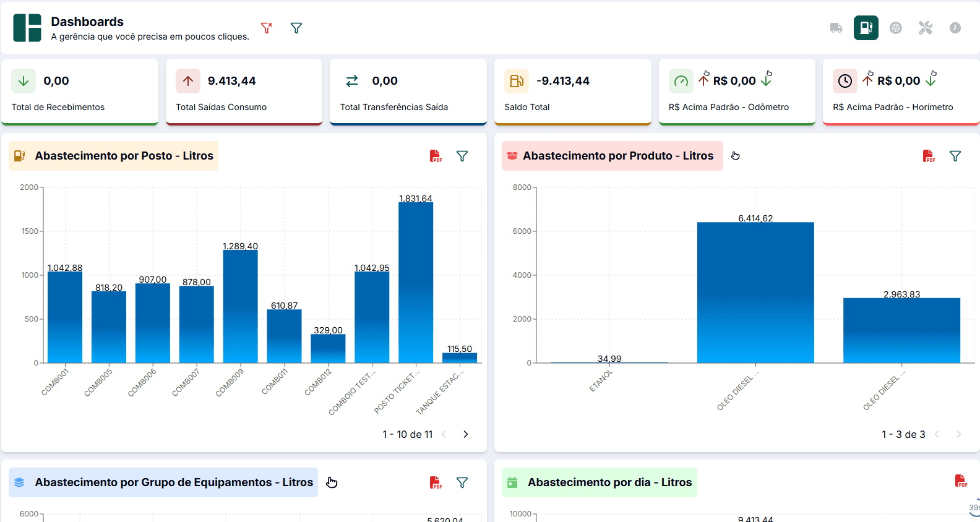Click the Abastecimento por Produto - Litros title
Image resolution: width=980 pixels, height=522 pixels.
pos(618,156)
